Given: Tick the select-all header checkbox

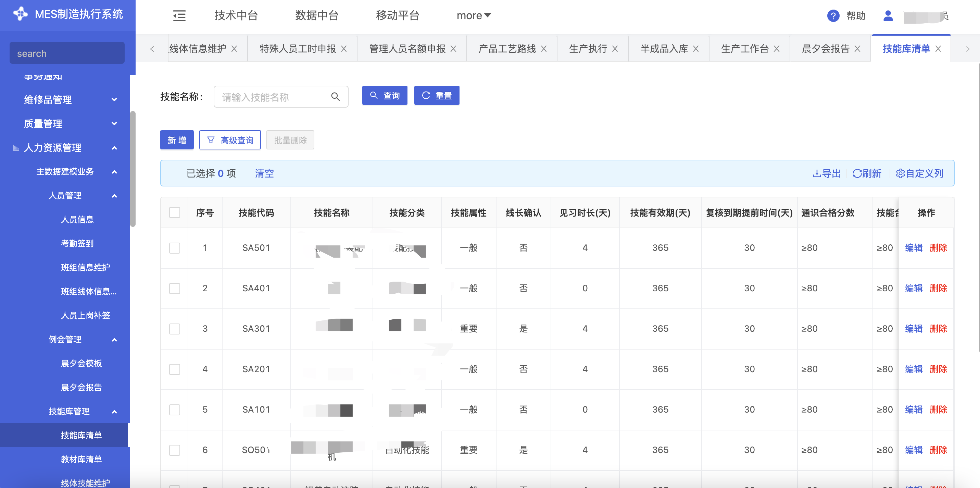Looking at the screenshot, I should click(175, 212).
